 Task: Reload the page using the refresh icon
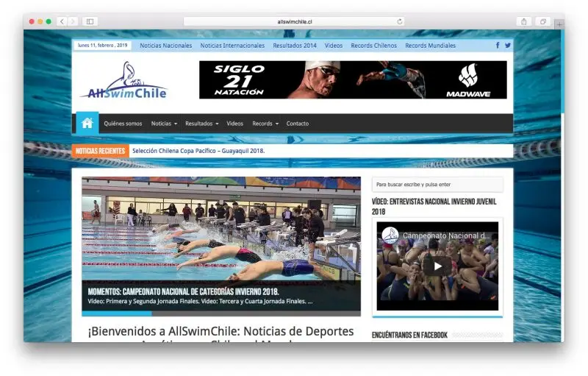coord(400,22)
